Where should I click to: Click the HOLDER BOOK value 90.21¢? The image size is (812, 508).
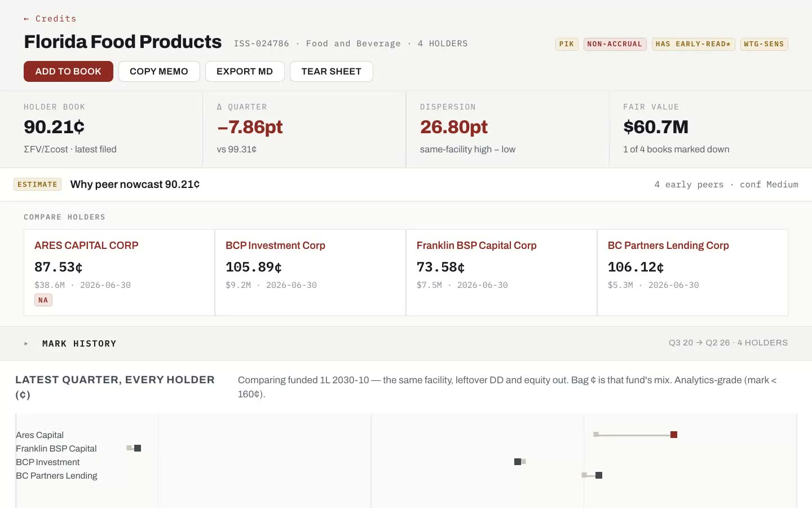point(54,127)
